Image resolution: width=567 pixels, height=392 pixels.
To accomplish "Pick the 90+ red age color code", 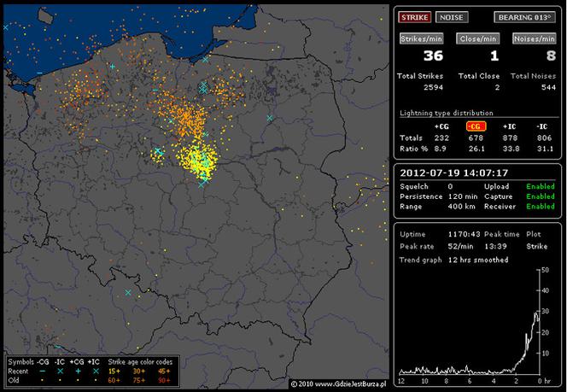I will click(x=163, y=380).
